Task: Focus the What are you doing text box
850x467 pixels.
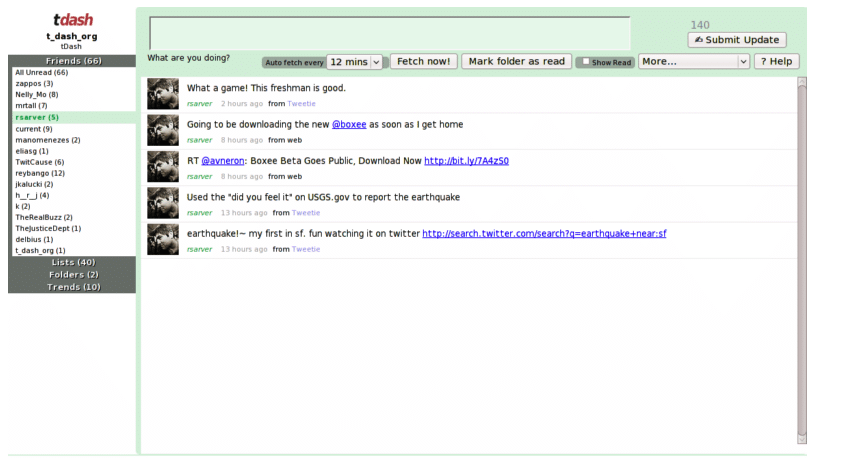Action: pos(390,34)
